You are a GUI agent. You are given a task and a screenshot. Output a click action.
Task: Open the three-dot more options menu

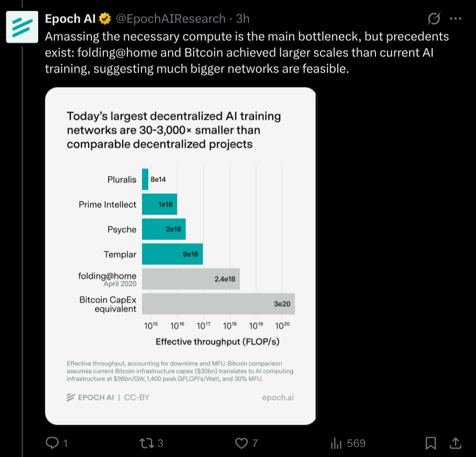point(455,19)
